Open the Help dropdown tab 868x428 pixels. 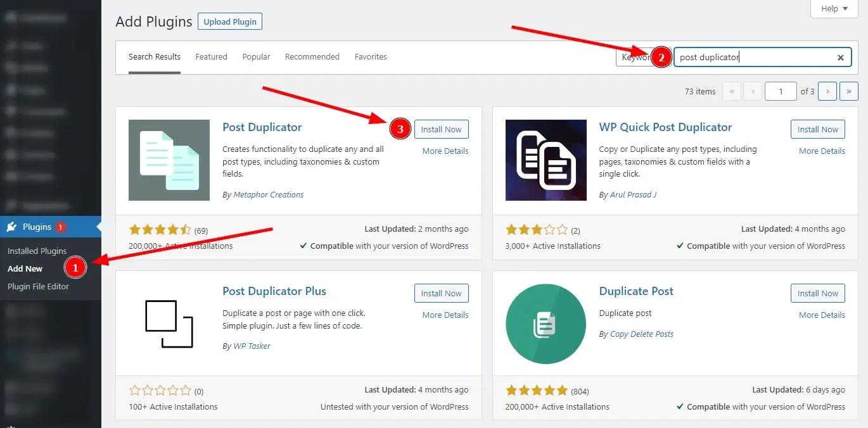(834, 8)
